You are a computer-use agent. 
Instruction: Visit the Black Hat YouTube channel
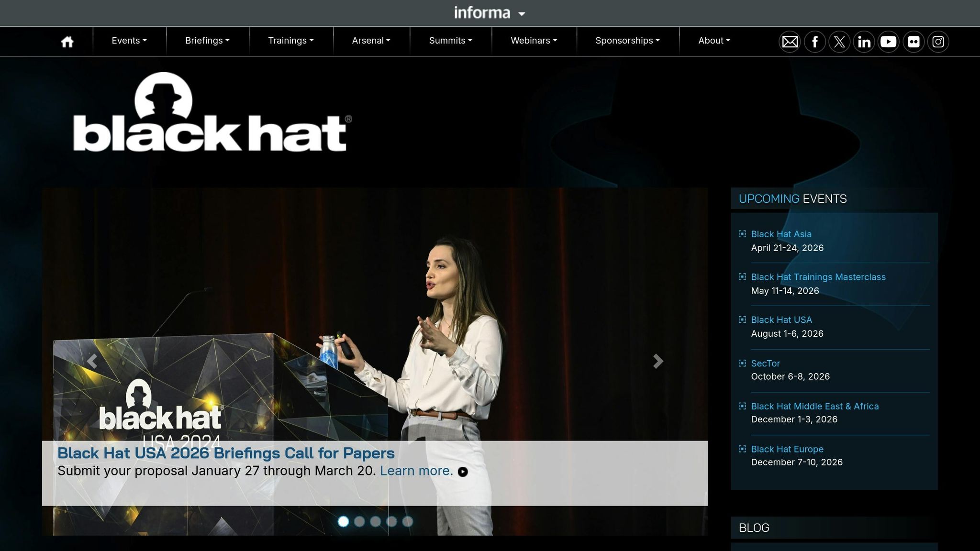point(889,42)
